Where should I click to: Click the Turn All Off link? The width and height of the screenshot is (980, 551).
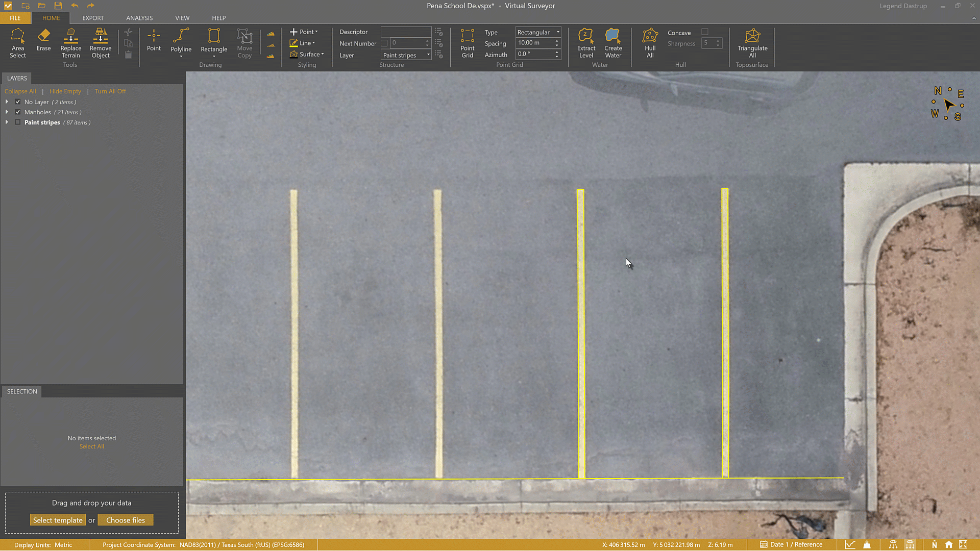click(110, 91)
